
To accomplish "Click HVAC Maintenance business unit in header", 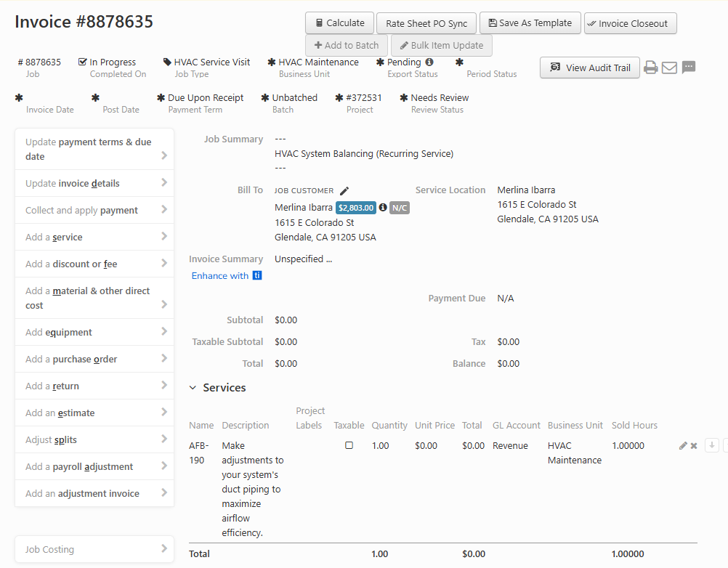I will coord(318,62).
